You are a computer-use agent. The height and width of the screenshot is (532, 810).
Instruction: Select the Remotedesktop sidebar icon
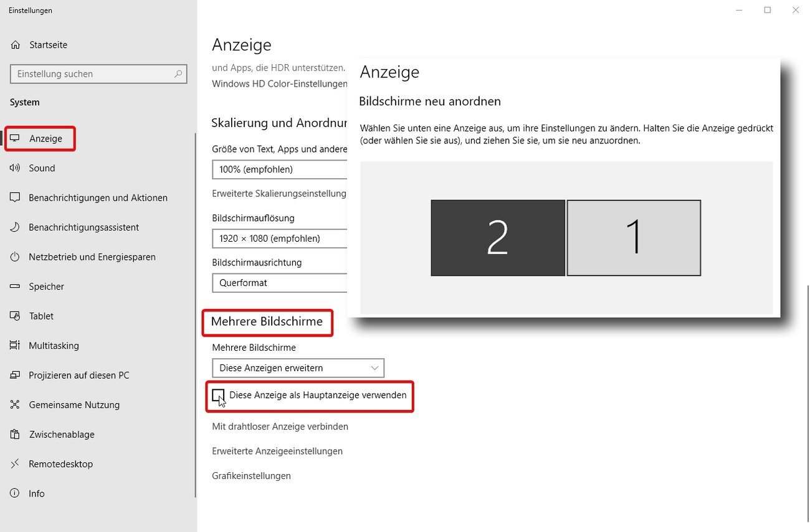[x=15, y=463]
